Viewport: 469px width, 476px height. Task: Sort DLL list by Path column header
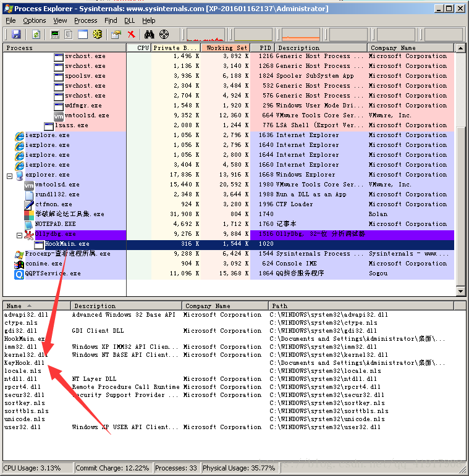361,306
